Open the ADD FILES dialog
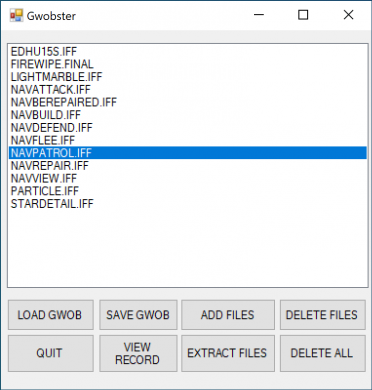The height and width of the screenshot is (390, 372). (228, 315)
